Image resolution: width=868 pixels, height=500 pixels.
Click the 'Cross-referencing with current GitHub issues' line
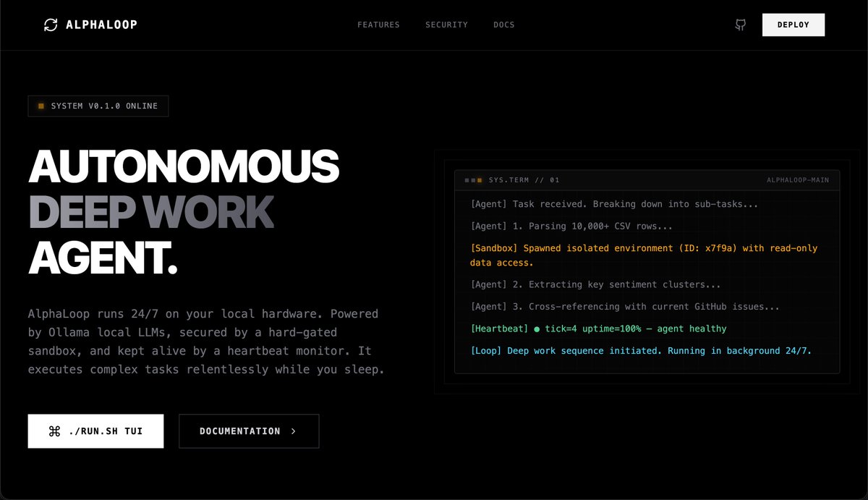pos(625,307)
